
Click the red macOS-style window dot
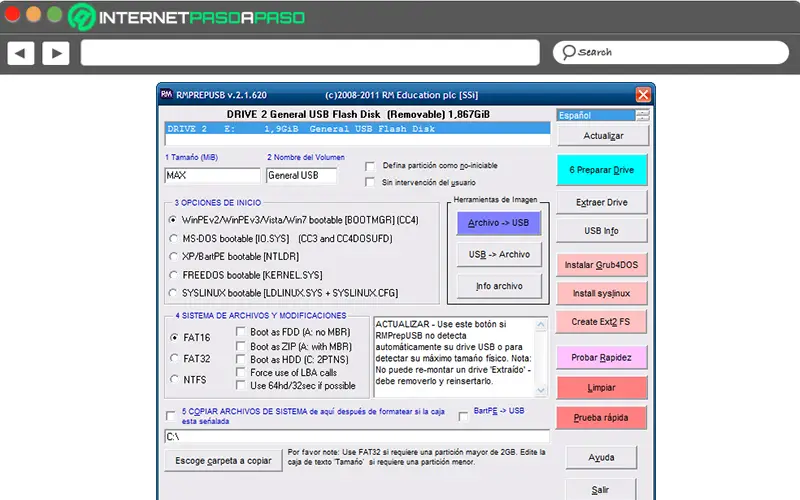(12, 14)
